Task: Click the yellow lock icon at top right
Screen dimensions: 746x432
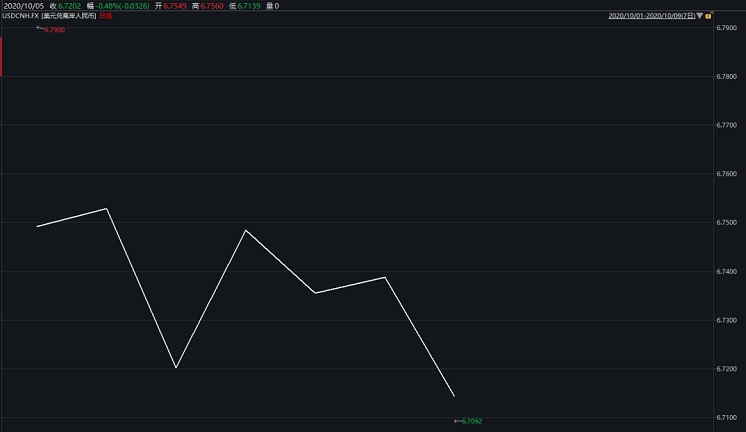Action: click(708, 17)
